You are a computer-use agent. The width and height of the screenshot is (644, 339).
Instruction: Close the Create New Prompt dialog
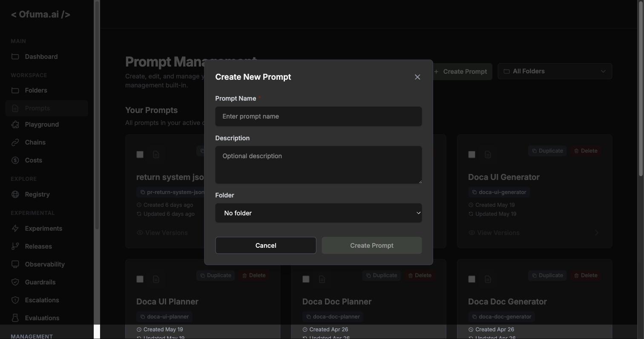coord(417,77)
